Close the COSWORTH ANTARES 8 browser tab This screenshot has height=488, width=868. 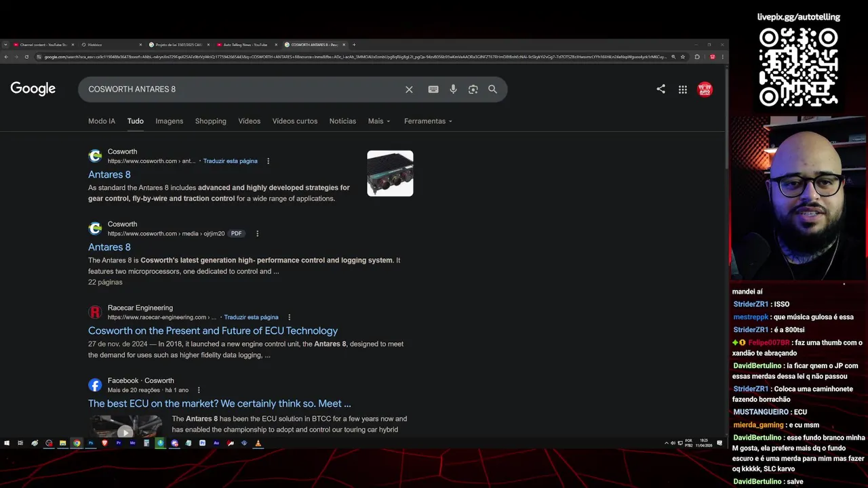coord(344,45)
